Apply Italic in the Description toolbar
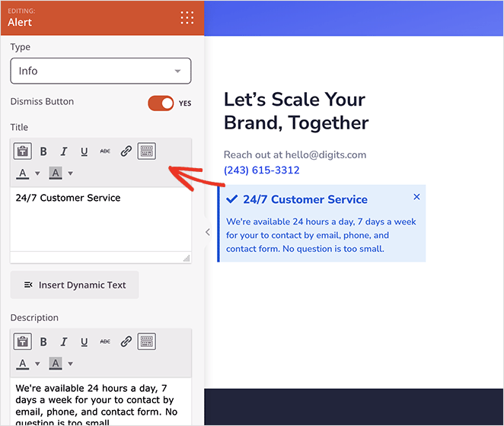This screenshot has height=426, width=504. [x=64, y=342]
